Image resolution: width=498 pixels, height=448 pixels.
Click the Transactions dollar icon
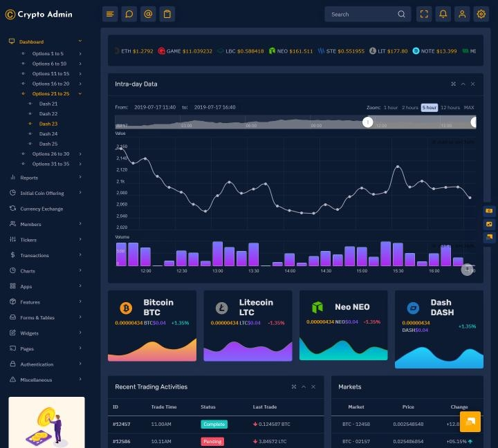pyautogui.click(x=12, y=255)
